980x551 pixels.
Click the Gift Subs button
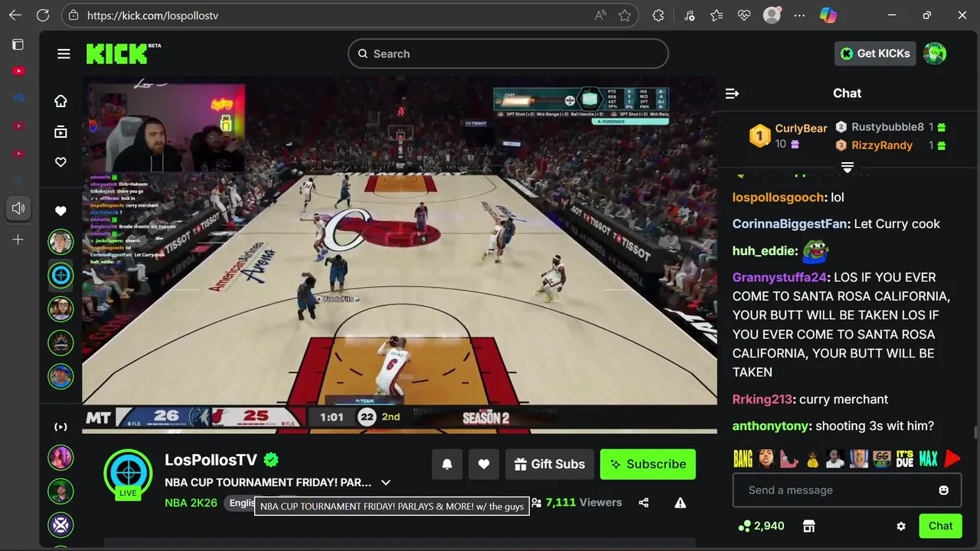(x=550, y=465)
